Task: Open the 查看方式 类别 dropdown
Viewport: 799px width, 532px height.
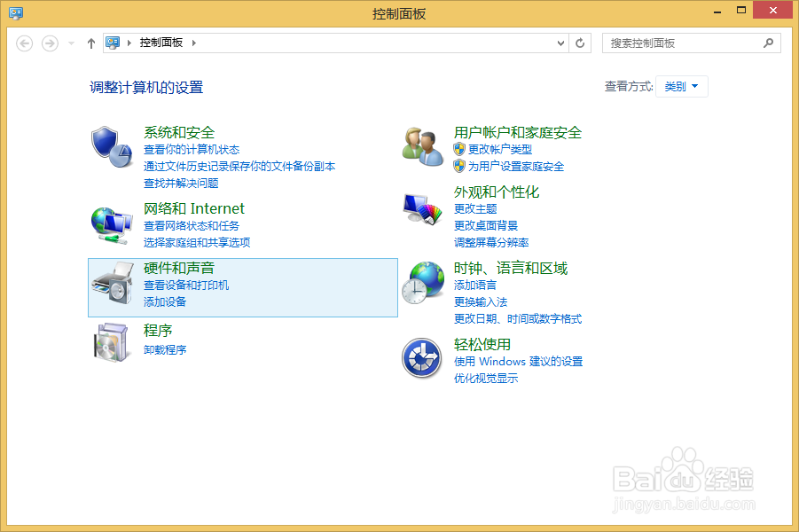Action: click(681, 86)
